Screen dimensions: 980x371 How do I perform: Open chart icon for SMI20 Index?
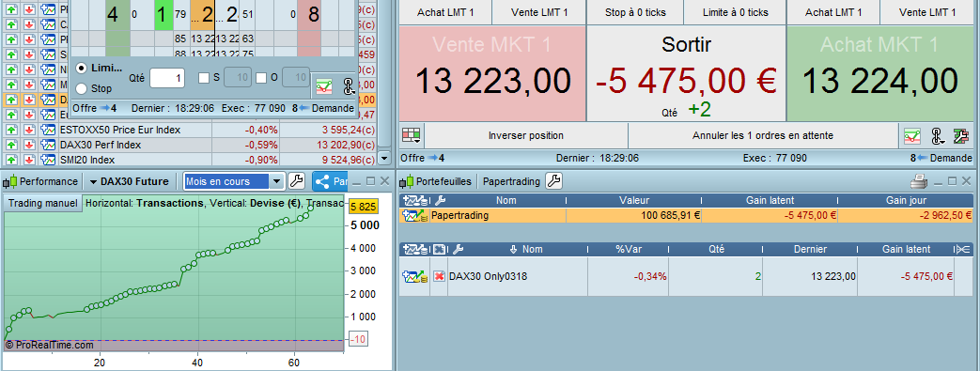pos(48,160)
